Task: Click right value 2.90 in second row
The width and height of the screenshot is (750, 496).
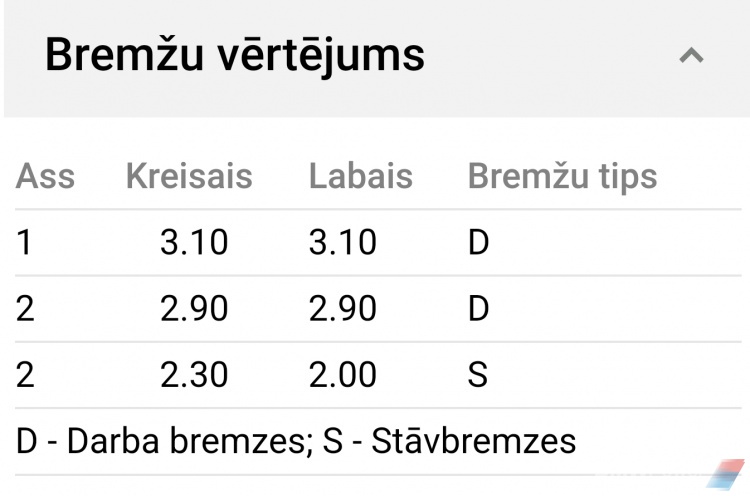Action: (x=342, y=309)
